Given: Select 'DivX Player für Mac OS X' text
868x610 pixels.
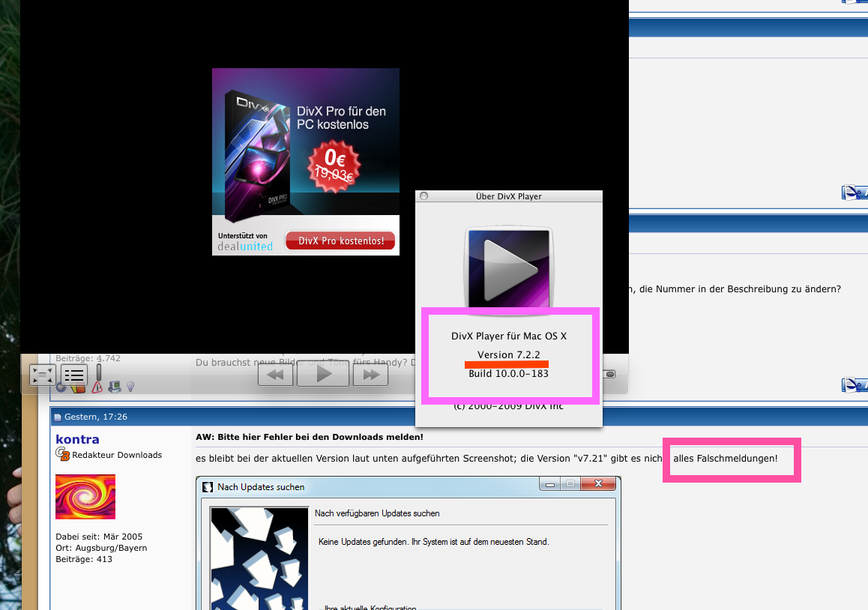Looking at the screenshot, I should pyautogui.click(x=509, y=336).
